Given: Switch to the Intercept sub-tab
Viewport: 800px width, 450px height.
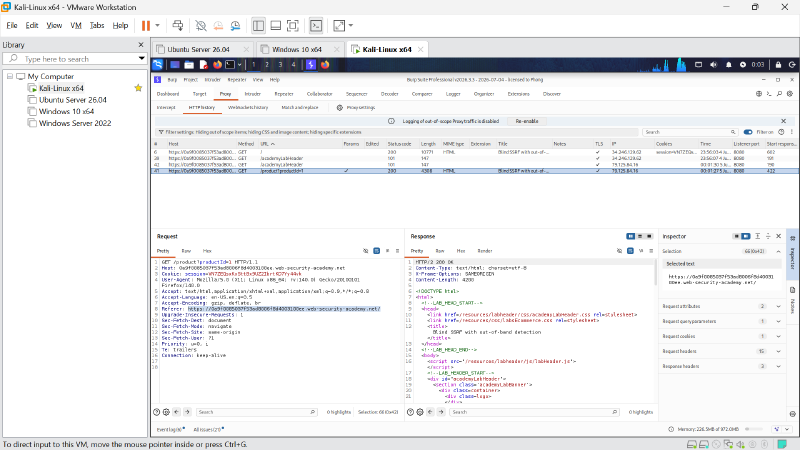Looking at the screenshot, I should coord(166,108).
